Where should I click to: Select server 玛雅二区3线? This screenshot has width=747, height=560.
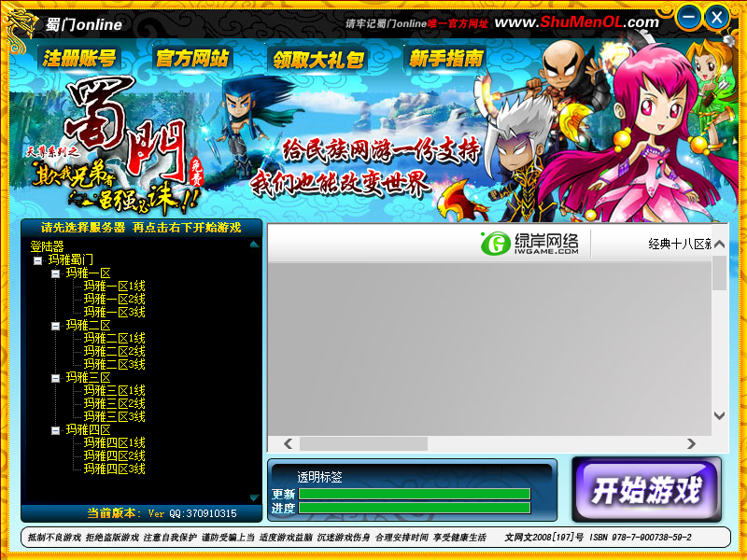[x=114, y=364]
